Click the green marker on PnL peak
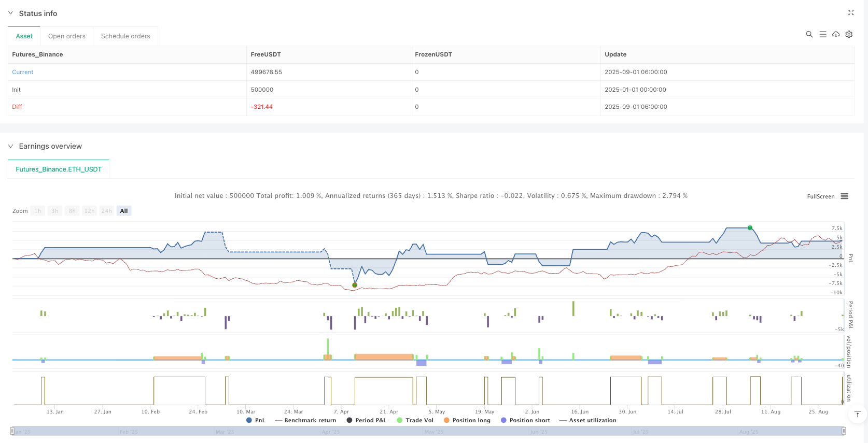This screenshot has width=868, height=443. (750, 228)
